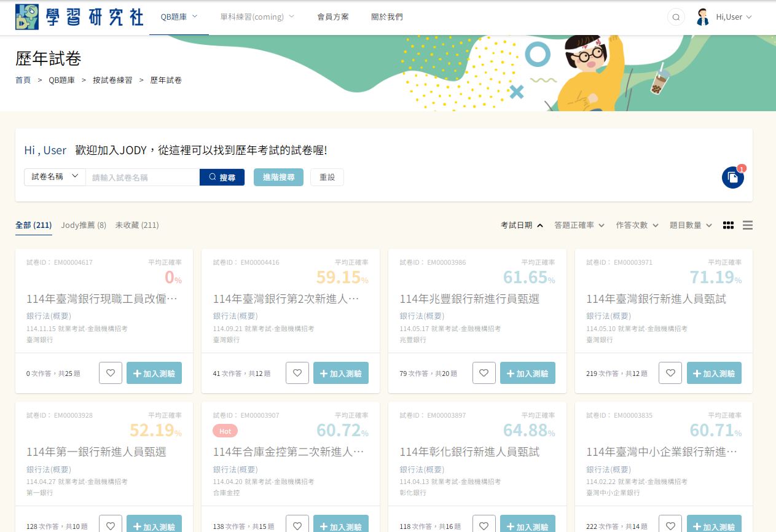
Task: Click the 請輸入試卷名稱 search input field
Action: [x=143, y=177]
